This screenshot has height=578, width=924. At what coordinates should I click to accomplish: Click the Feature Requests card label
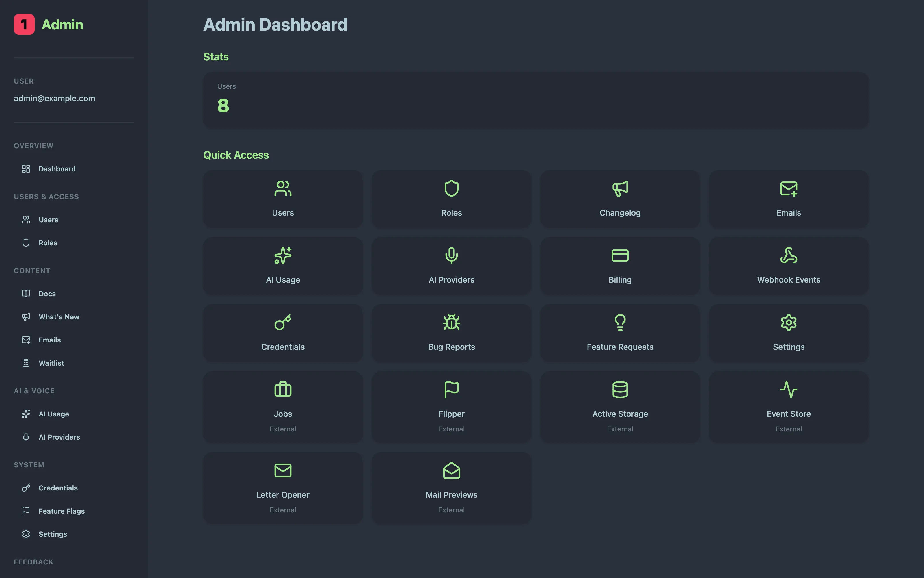click(x=620, y=347)
